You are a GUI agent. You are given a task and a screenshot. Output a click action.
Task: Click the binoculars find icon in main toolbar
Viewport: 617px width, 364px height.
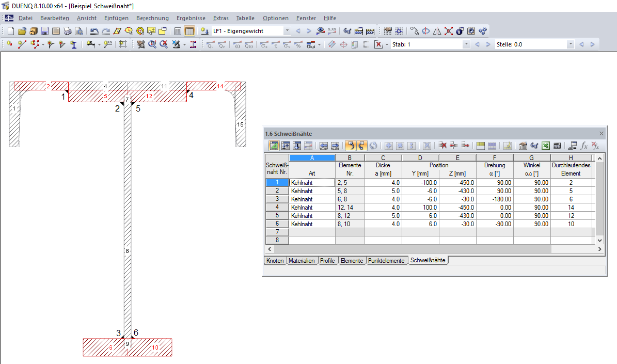[x=347, y=31]
